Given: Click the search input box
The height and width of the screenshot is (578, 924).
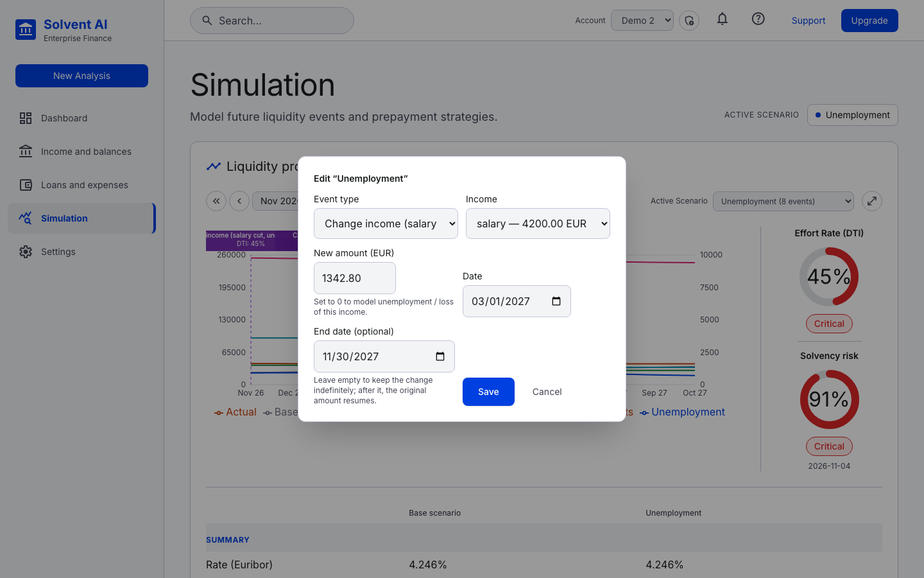Looking at the screenshot, I should point(272,21).
